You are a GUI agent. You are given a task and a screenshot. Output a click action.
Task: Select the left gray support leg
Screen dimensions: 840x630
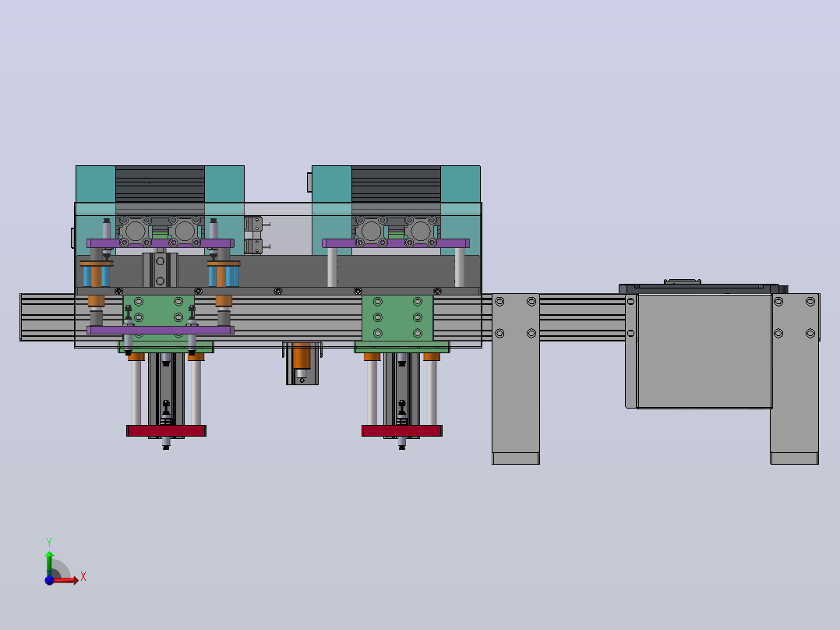click(x=515, y=378)
